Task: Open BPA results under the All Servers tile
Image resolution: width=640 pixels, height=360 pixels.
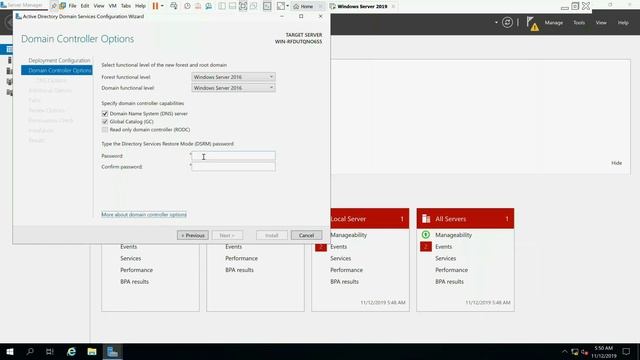Action: 449,282
